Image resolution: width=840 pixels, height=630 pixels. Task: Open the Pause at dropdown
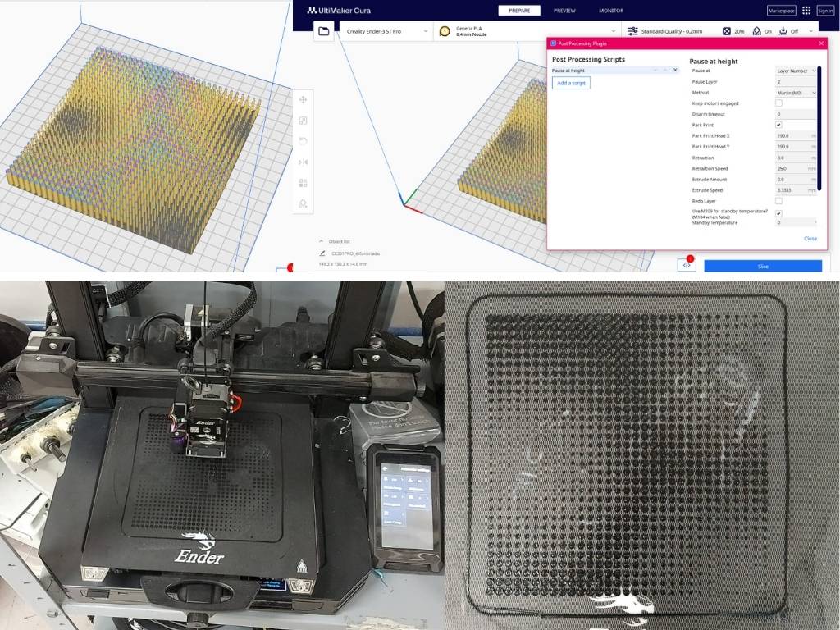(796, 71)
